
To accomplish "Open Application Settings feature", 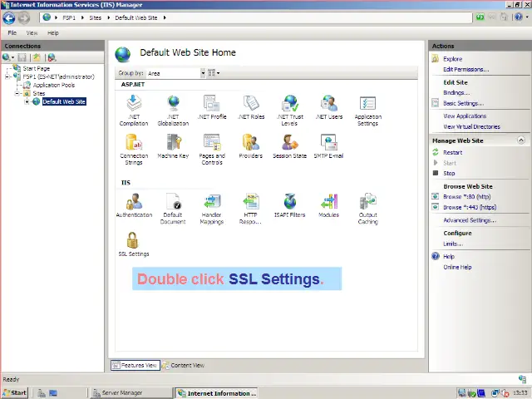I will (x=367, y=111).
